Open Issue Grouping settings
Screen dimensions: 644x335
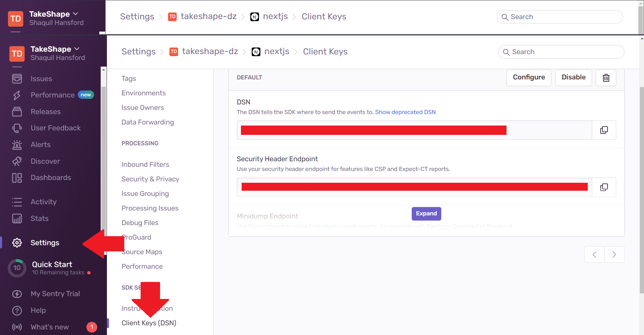click(x=145, y=194)
